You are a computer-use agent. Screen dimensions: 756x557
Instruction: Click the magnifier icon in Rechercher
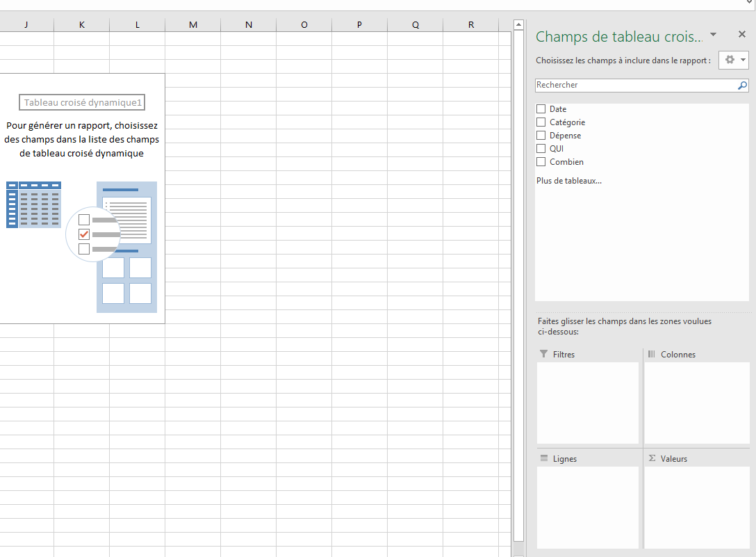743,85
